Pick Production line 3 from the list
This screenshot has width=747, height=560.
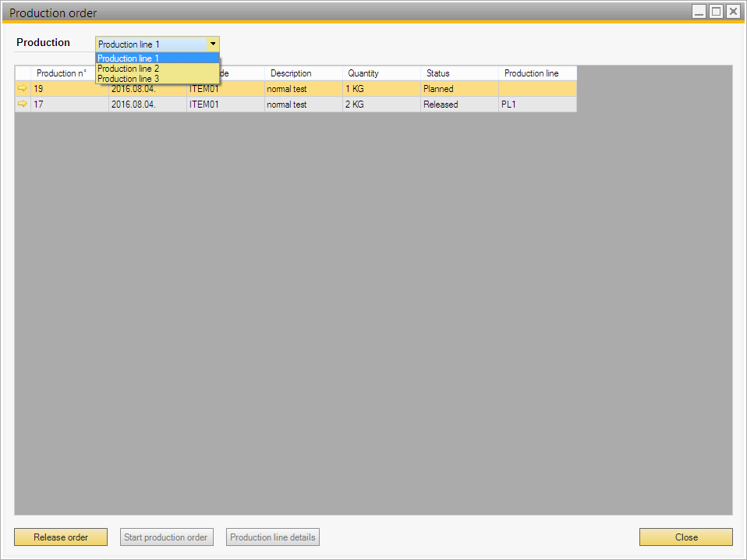[x=157, y=79]
